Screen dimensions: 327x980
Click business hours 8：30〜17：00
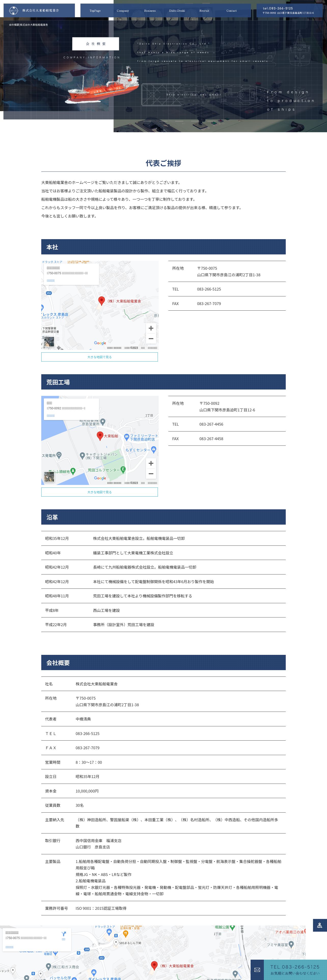tap(89, 762)
